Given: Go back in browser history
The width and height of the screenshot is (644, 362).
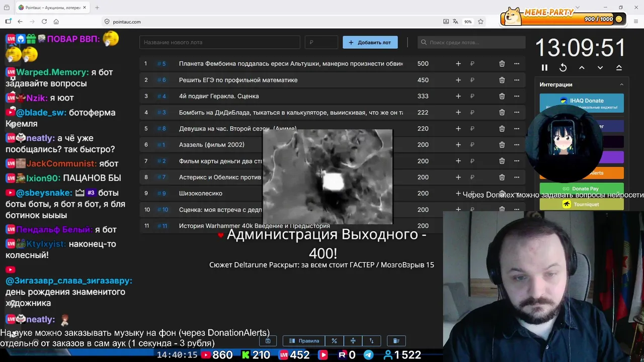Looking at the screenshot, I should [20, 22].
